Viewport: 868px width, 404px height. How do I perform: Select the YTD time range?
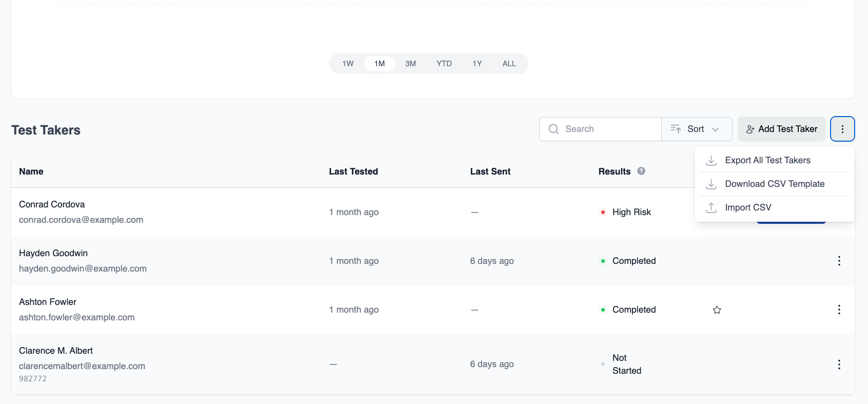coord(444,64)
